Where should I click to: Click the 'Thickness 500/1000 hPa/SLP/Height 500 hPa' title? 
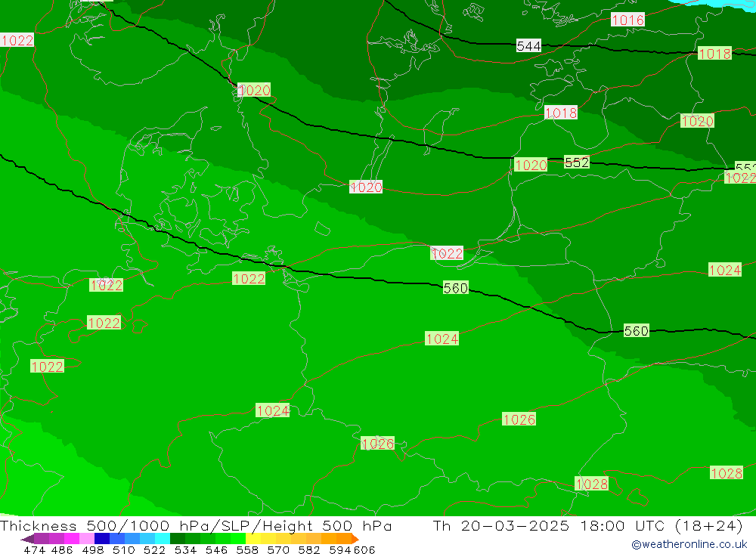pos(196,525)
